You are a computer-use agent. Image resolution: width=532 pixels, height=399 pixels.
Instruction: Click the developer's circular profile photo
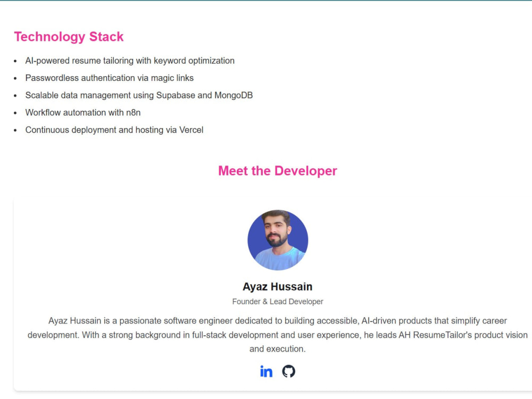pyautogui.click(x=278, y=240)
